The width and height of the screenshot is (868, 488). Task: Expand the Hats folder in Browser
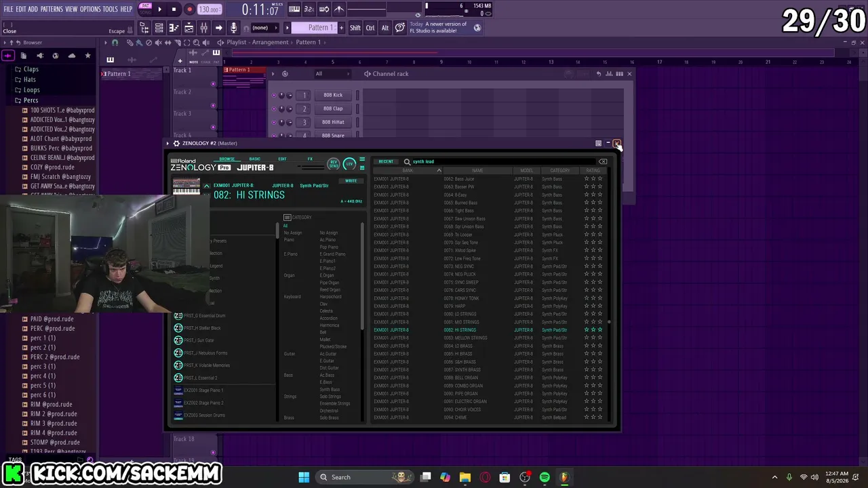(x=30, y=79)
